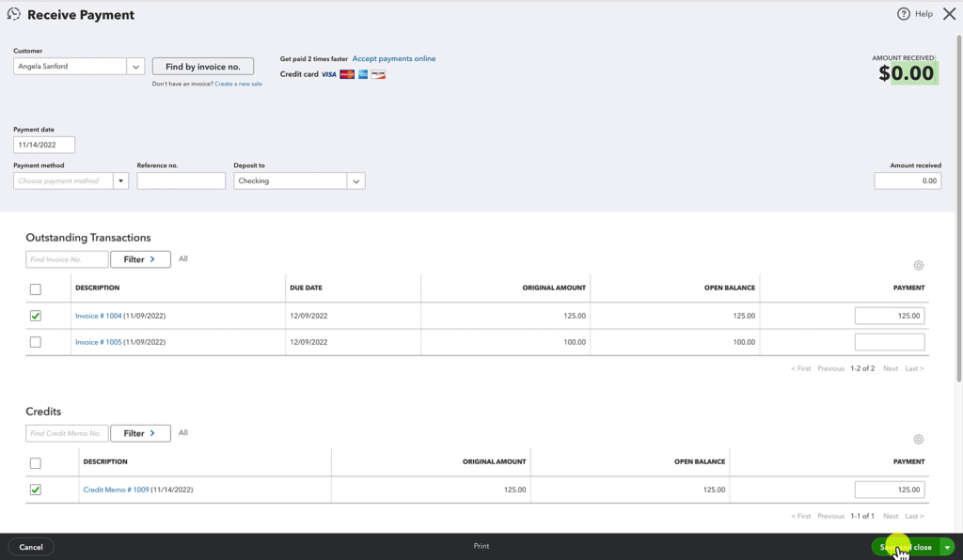
Task: Expand the Payment method dropdown
Action: pos(120,180)
